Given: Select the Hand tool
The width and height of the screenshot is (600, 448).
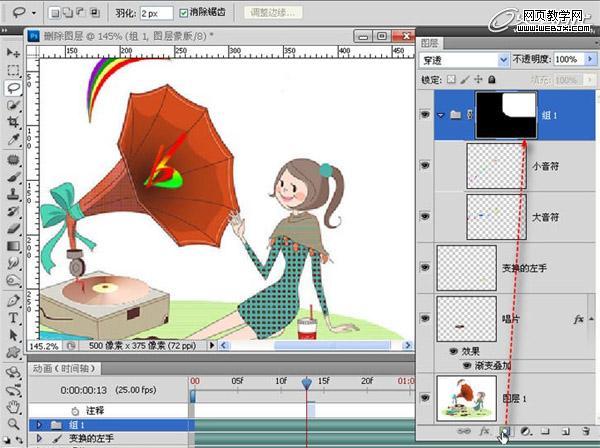Looking at the screenshot, I should click(13, 407).
